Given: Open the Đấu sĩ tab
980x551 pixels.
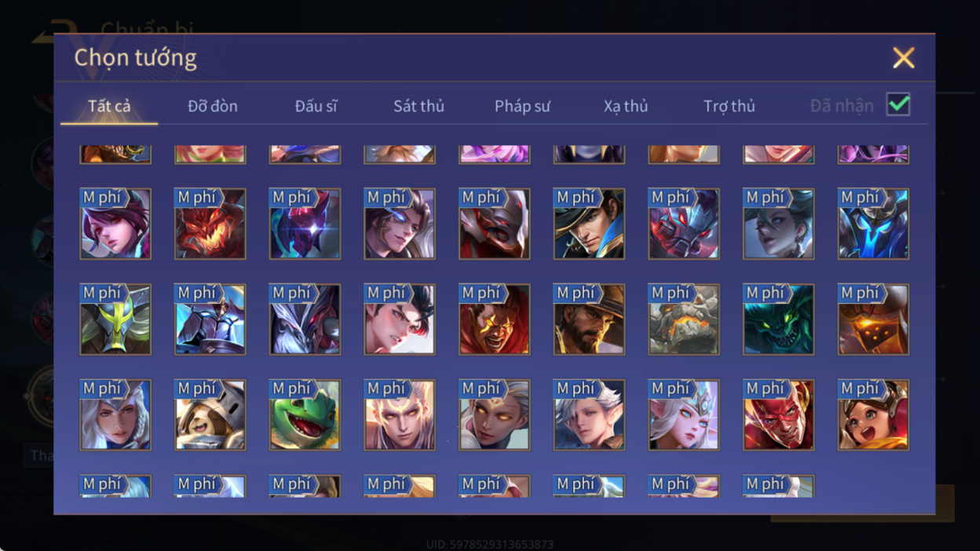Looking at the screenshot, I should coord(316,106).
